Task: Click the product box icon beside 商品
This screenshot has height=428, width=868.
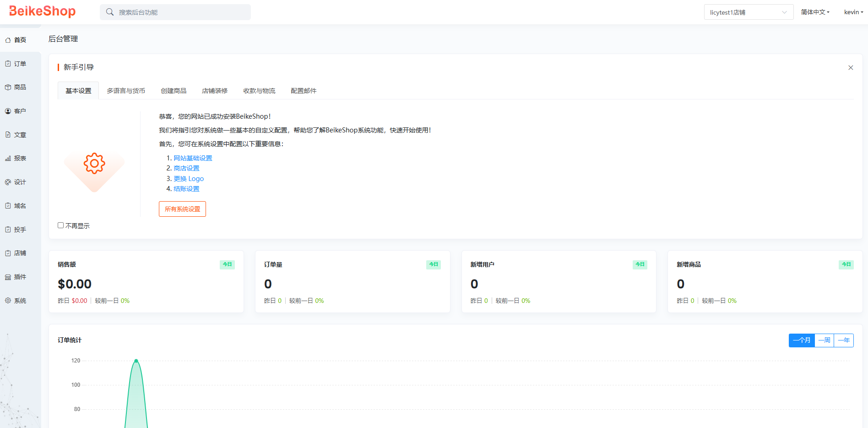Action: coord(8,87)
